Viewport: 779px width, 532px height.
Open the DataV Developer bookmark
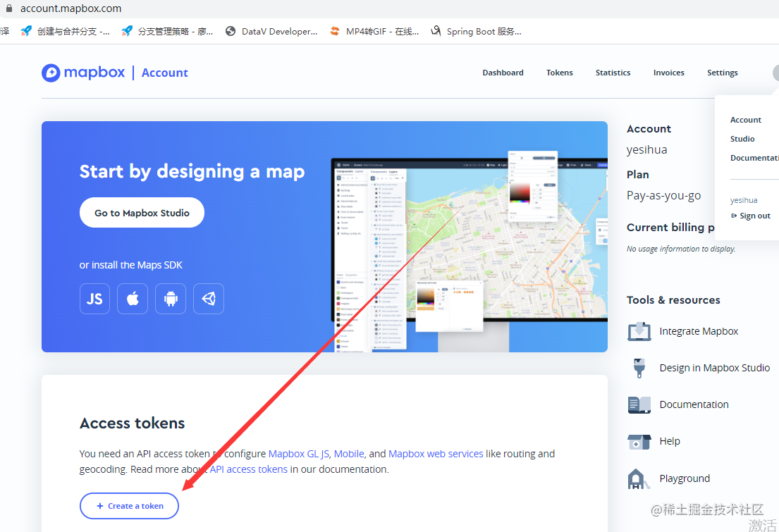coord(271,30)
